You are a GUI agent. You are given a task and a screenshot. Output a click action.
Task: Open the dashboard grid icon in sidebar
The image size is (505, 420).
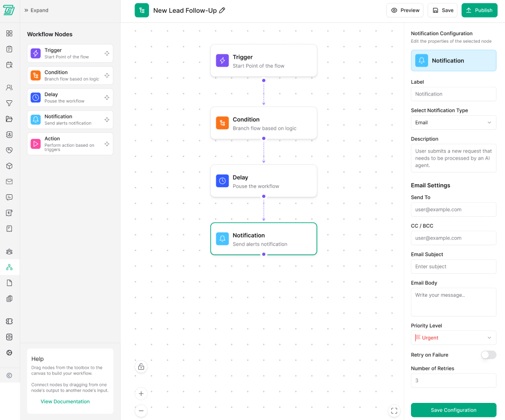[9, 34]
